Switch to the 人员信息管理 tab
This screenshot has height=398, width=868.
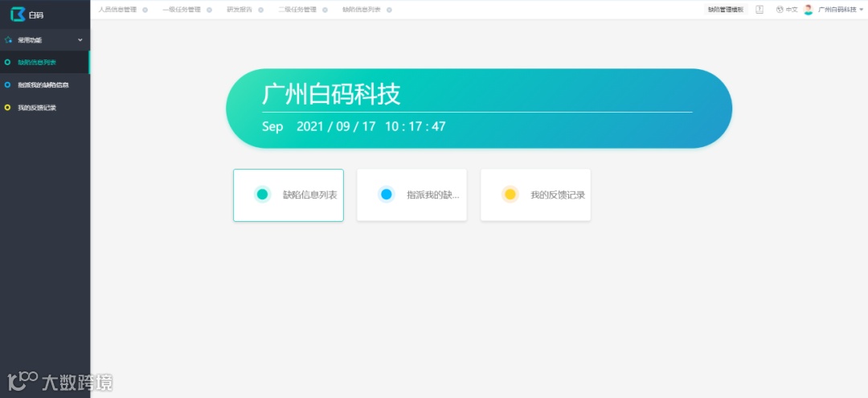[117, 10]
